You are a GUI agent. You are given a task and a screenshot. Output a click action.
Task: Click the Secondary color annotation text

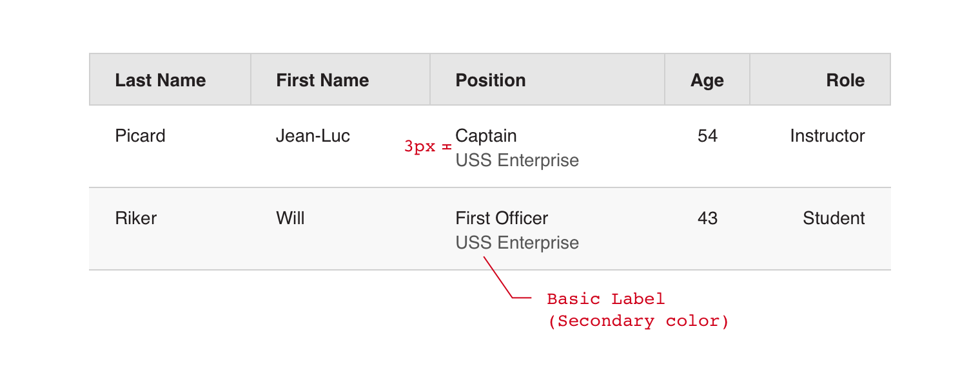click(x=638, y=321)
